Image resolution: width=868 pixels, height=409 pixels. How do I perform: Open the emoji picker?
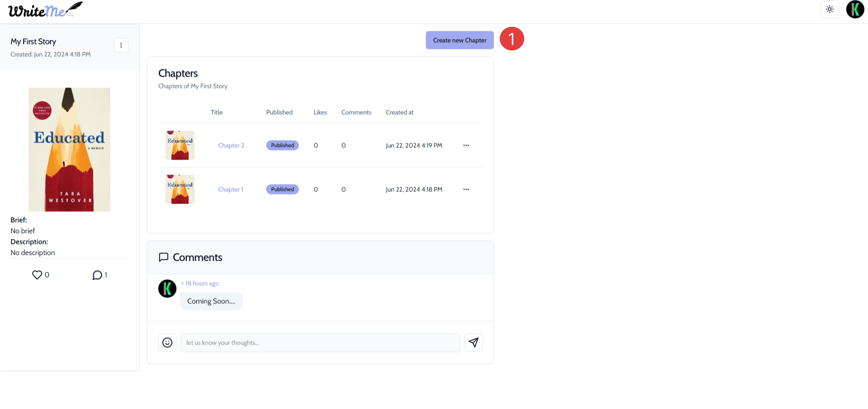point(167,343)
